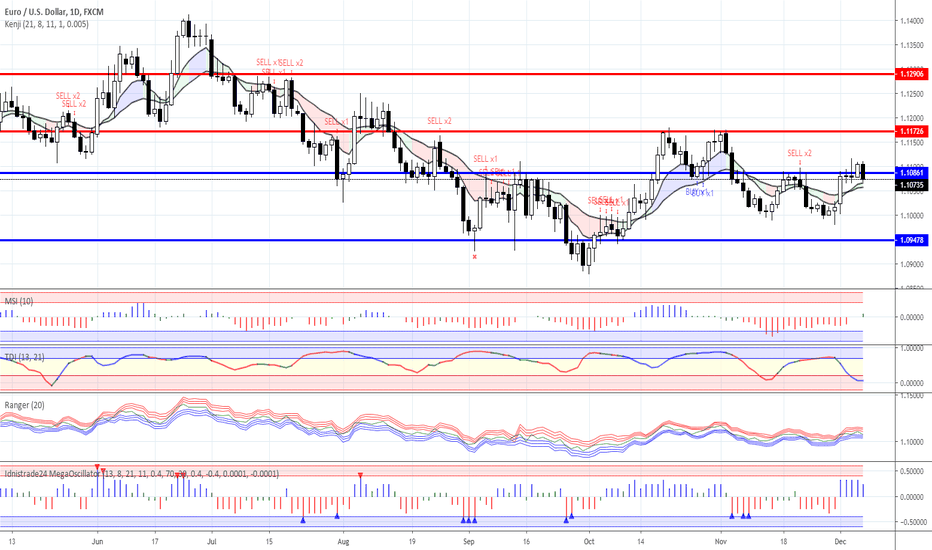Click the SELL x2 signal label near December
This screenshot has height=550, width=932.
[x=799, y=153]
